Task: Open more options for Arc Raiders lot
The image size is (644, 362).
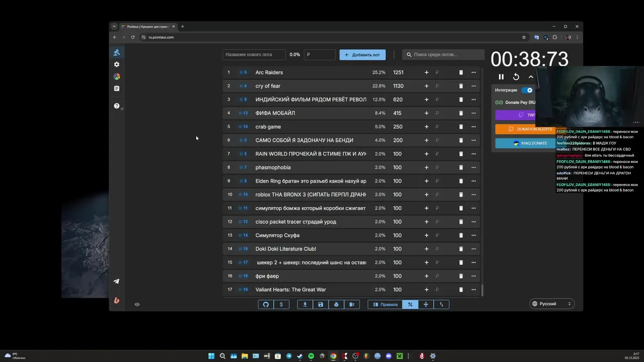Action: [473, 72]
